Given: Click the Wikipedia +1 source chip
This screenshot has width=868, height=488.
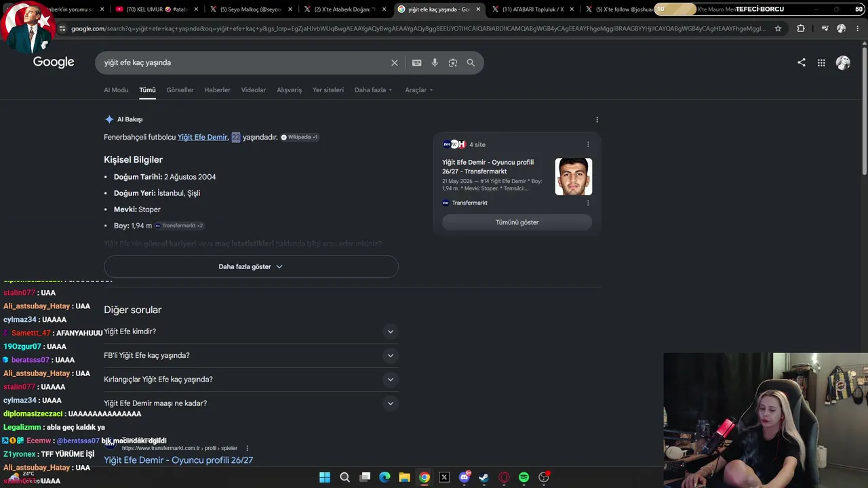Looking at the screenshot, I should coord(300,137).
